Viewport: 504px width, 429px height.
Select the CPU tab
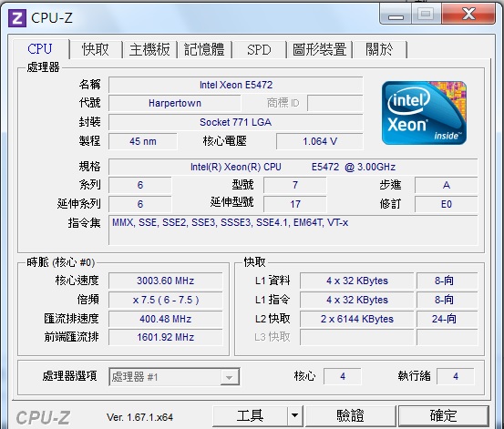point(40,49)
